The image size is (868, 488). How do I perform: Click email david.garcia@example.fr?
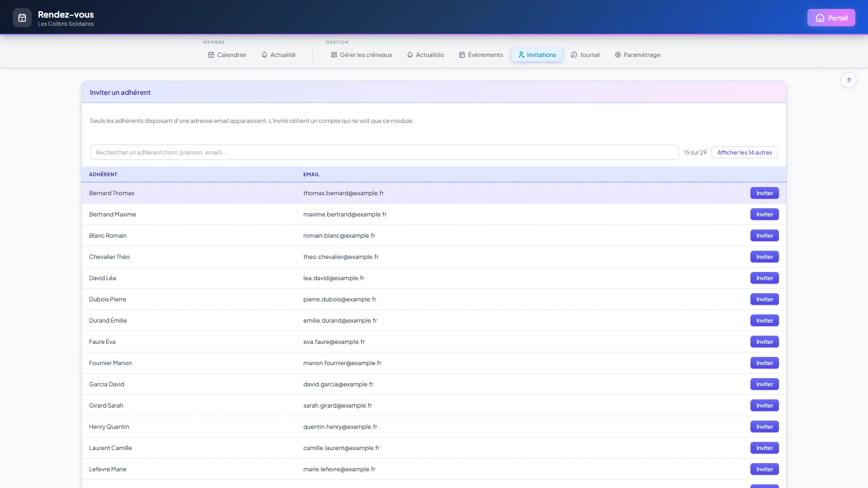(x=338, y=385)
